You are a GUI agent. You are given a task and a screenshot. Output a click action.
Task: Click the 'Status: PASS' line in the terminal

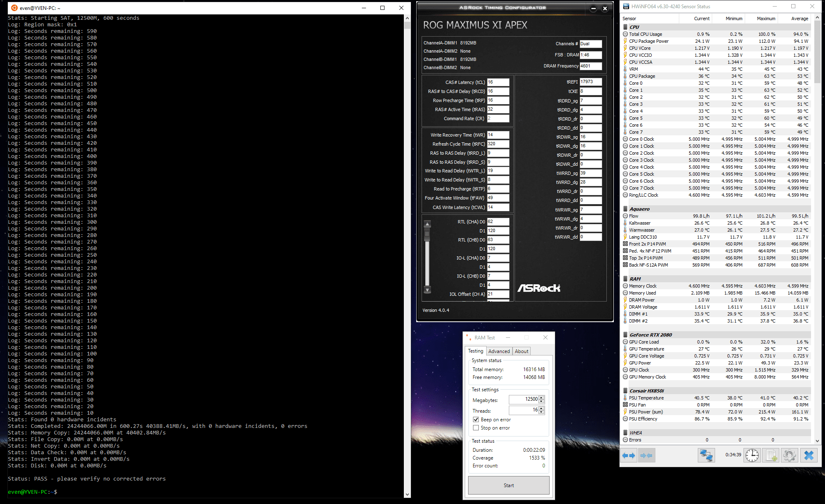pos(87,479)
